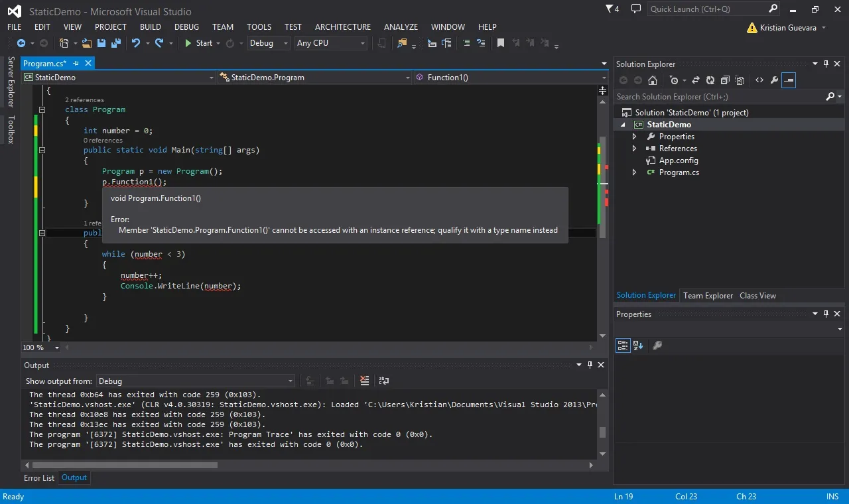The image size is (849, 504).
Task: Open the Debug configuration dropdown
Action: click(x=269, y=43)
